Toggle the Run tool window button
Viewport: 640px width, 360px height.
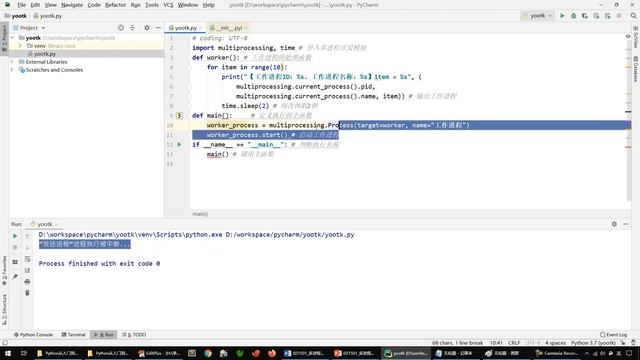point(104,335)
